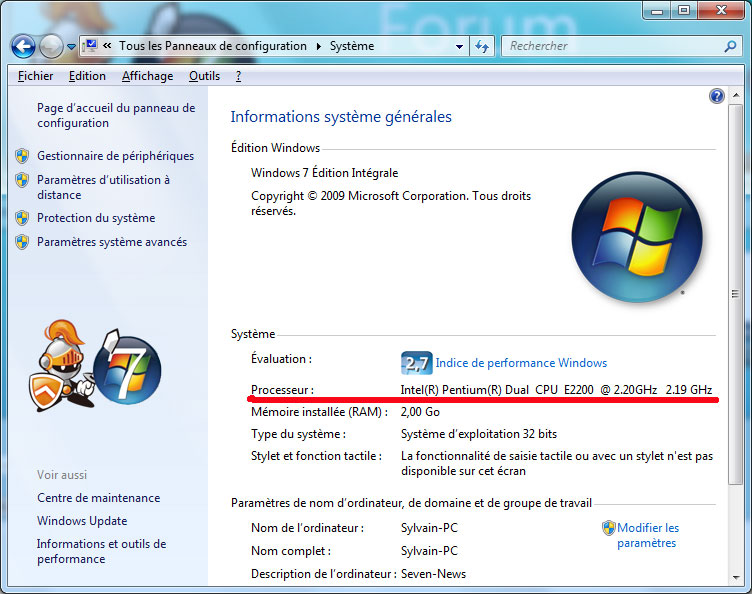Open Page d'accueil du panneau de configuration
Image resolution: width=752 pixels, height=594 pixels.
pyautogui.click(x=116, y=116)
